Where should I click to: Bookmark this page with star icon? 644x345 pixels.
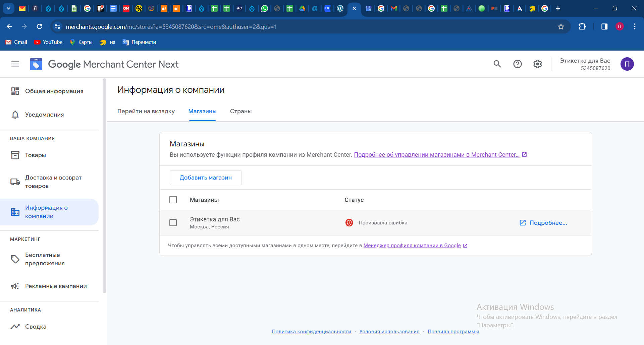561,26
